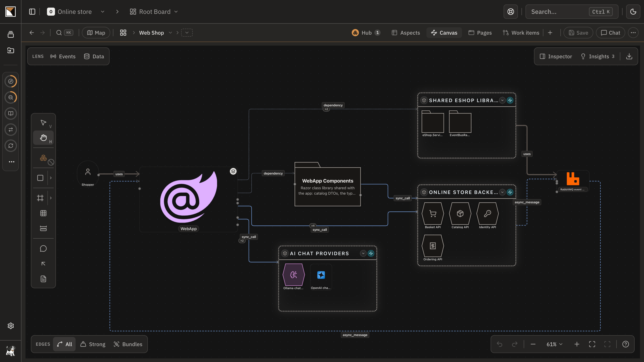644x362 pixels.
Task: Switch edges to Bundles mode
Action: [128, 344]
